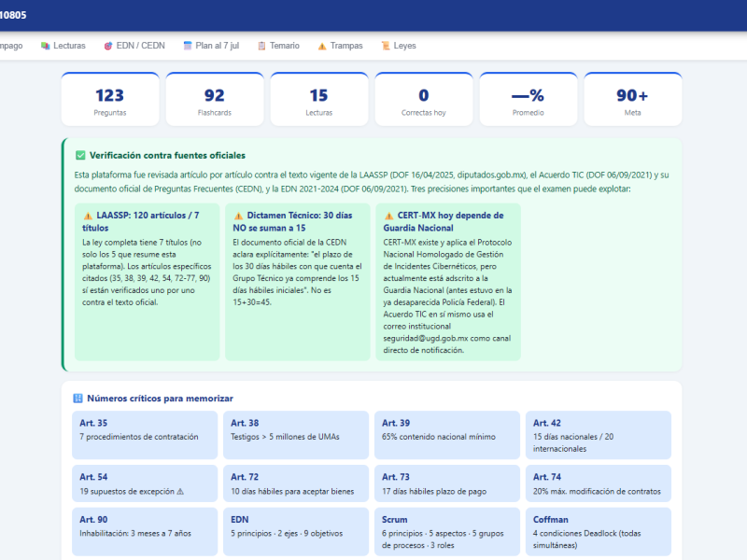Open the Lecturas tab
This screenshot has height=560, width=747.
63,46
